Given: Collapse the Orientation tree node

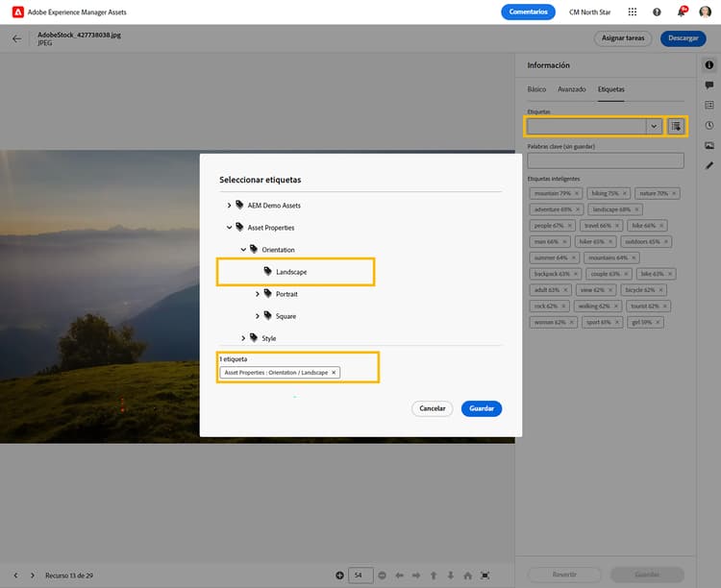Looking at the screenshot, I should pyautogui.click(x=243, y=250).
